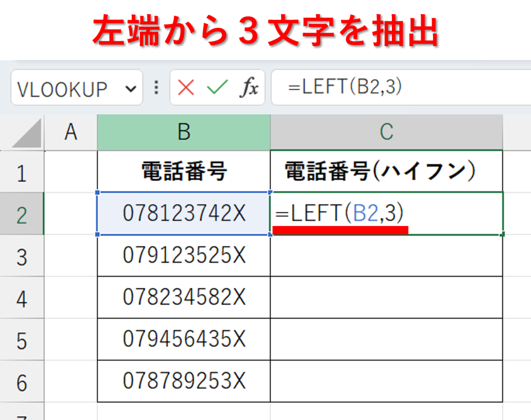This screenshot has width=531, height=420.
Task: Click empty cell A2
Action: tap(71, 213)
